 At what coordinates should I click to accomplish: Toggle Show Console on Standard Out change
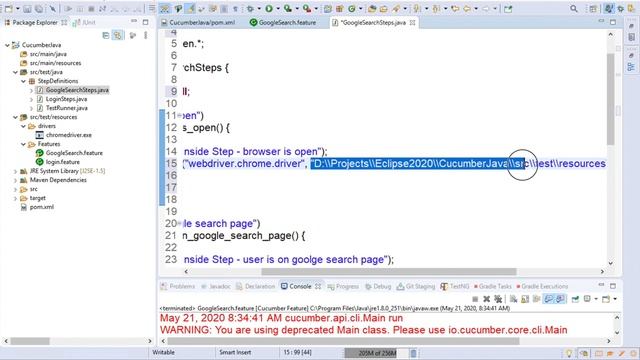(x=549, y=299)
